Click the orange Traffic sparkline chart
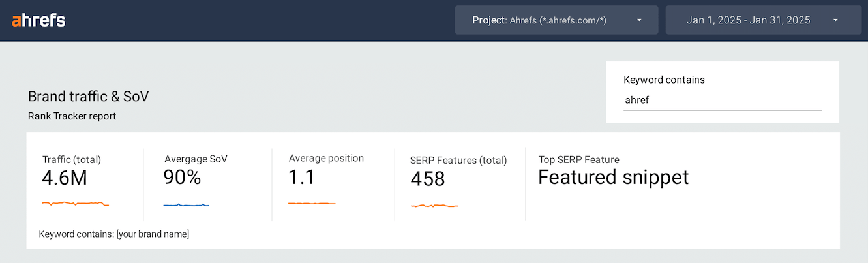The height and width of the screenshot is (263, 868). click(75, 204)
